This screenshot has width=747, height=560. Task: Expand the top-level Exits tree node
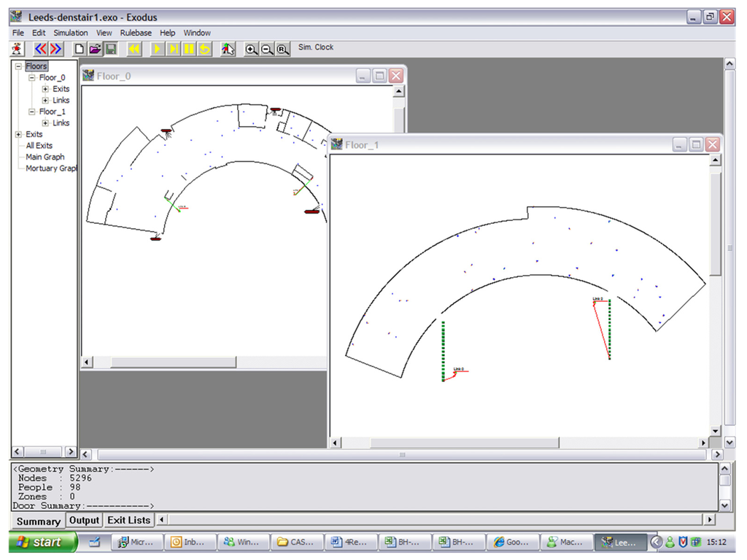(x=18, y=134)
